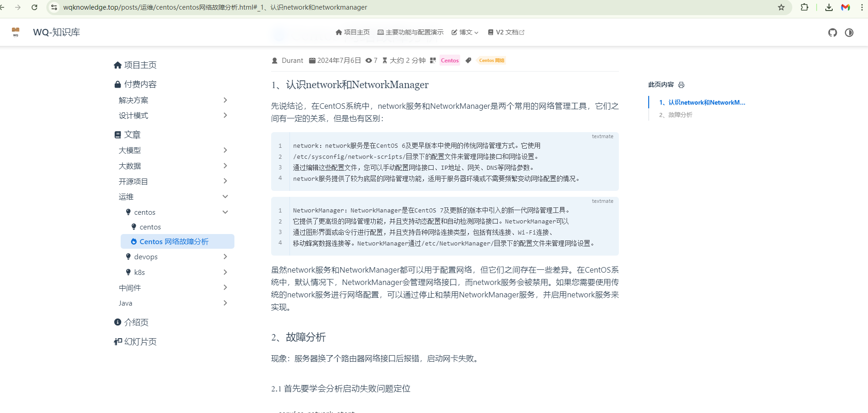Screen dimensions: 868x413
Task: Expand 解决方案 sidebar chevron
Action: pos(225,100)
